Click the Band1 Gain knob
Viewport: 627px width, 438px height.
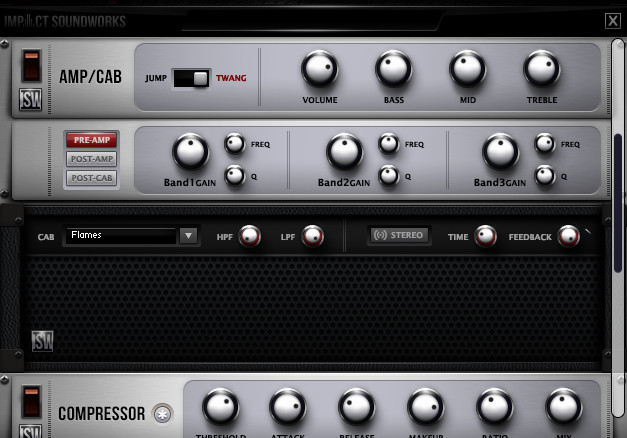point(190,152)
